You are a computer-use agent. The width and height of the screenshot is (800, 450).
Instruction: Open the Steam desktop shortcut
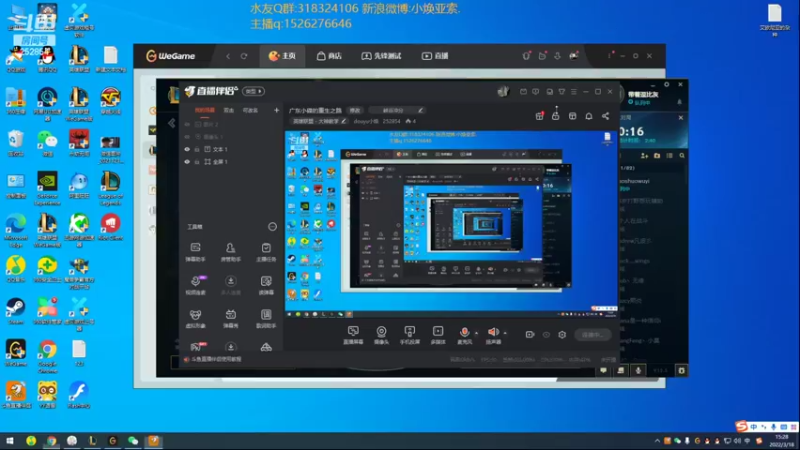[x=16, y=310]
